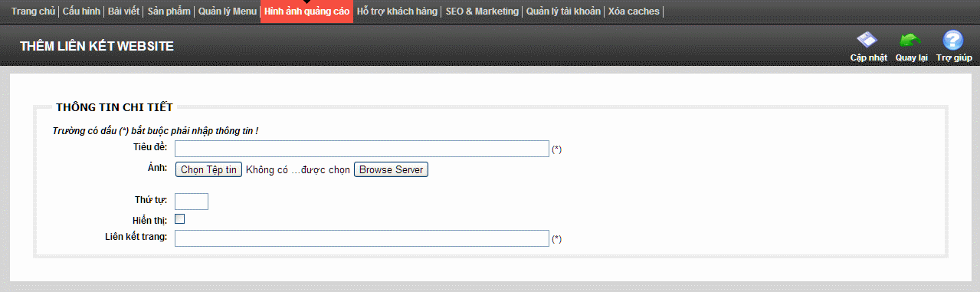Select the Quản lý Menu item
The width and height of the screenshot is (980, 292).
tap(227, 11)
